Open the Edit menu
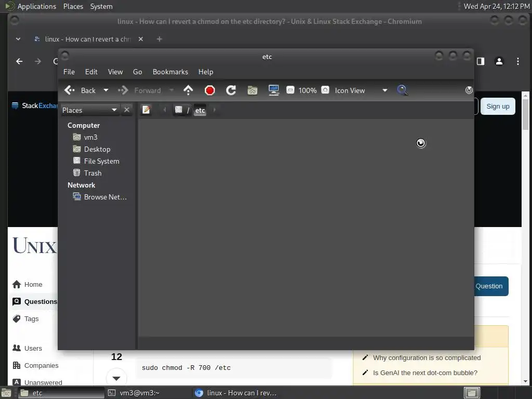This screenshot has height=399, width=532. point(91,72)
